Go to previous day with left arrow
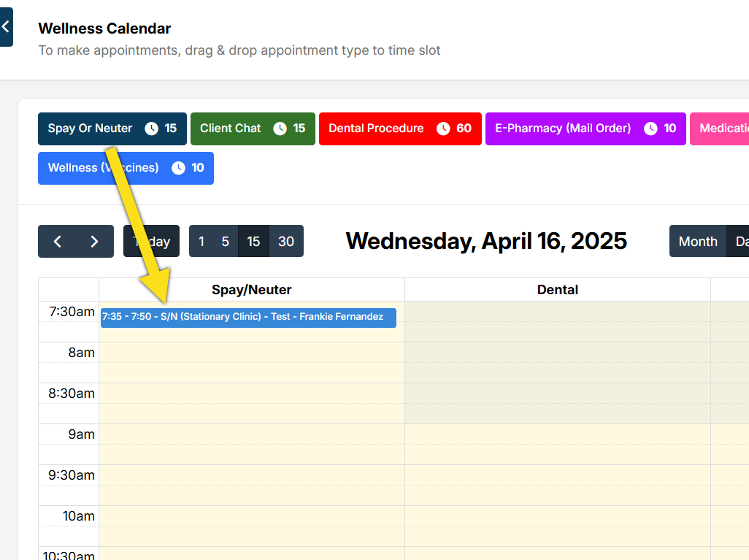Screen dimensions: 749x560 (x=57, y=242)
